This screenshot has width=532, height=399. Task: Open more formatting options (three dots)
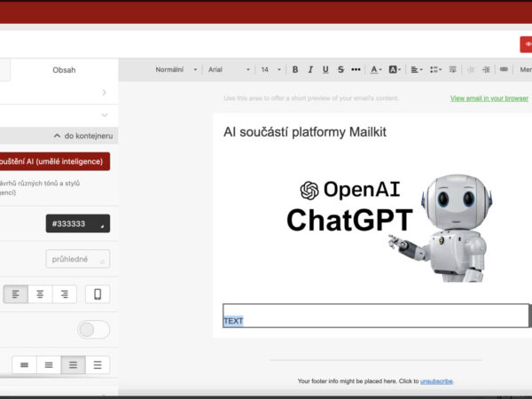coord(356,69)
